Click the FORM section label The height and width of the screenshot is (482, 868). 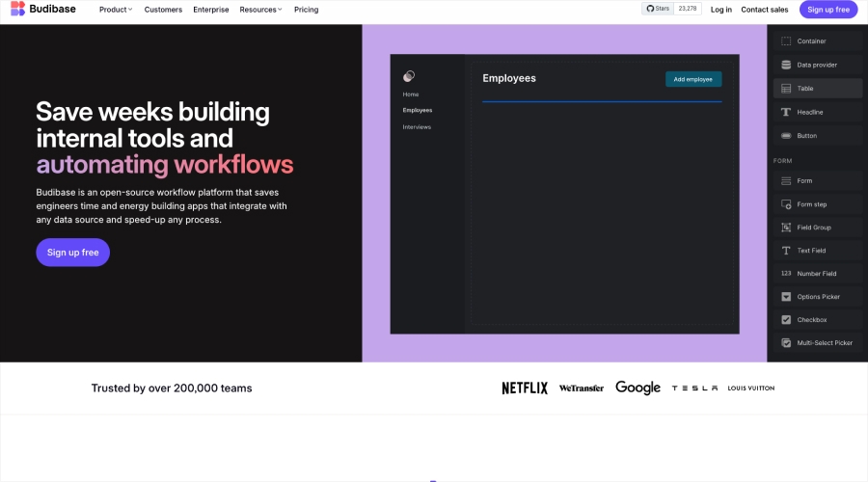(782, 161)
